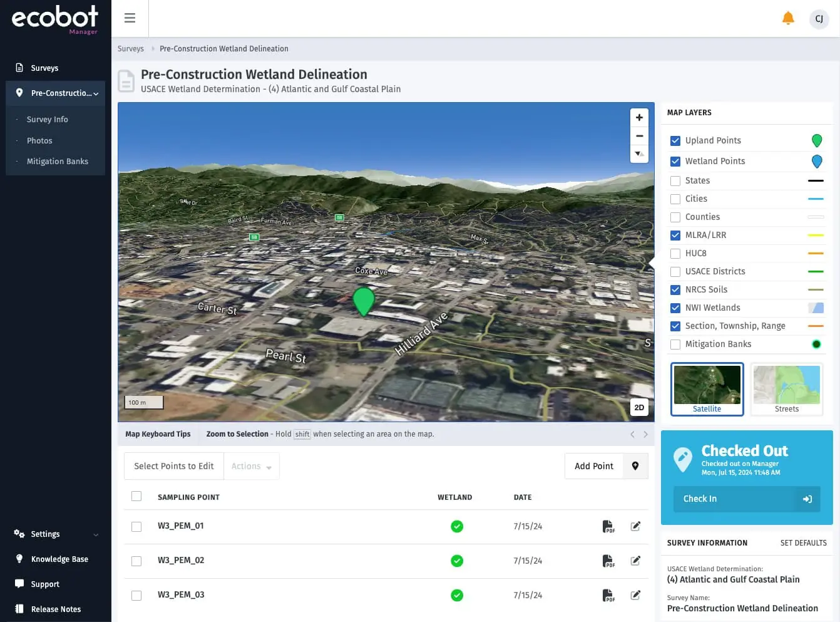The image size is (840, 622).
Task: Click the map pin icon beside Add Point
Action: point(635,466)
